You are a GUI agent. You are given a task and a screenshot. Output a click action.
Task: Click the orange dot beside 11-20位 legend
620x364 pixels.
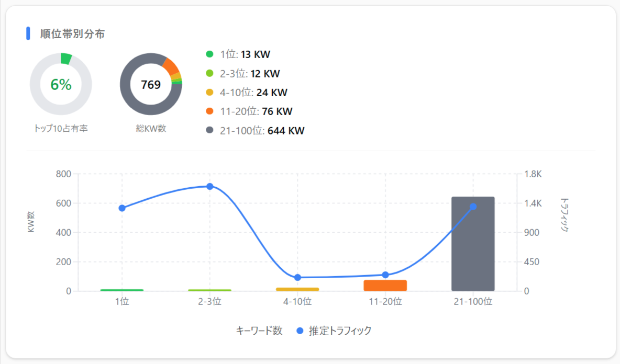point(210,111)
